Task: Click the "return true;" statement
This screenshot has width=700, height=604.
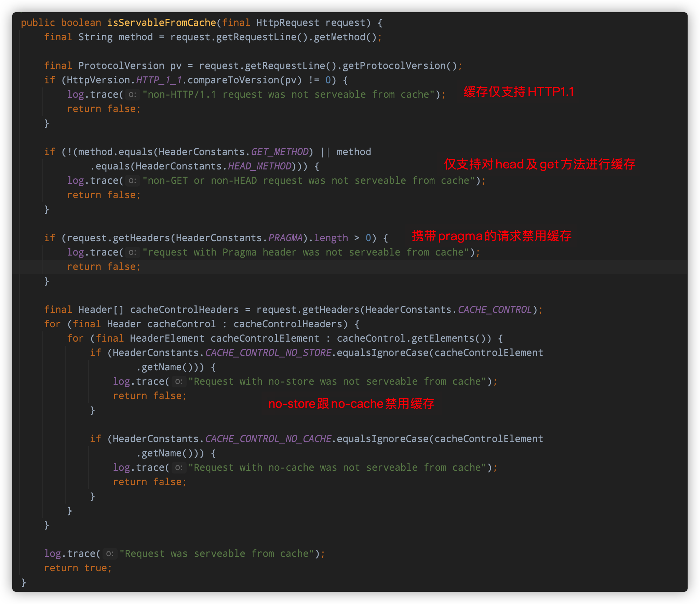Action: coord(78,568)
